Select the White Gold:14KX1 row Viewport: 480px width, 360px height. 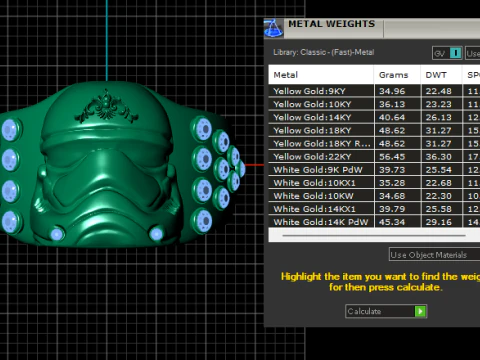(374, 209)
